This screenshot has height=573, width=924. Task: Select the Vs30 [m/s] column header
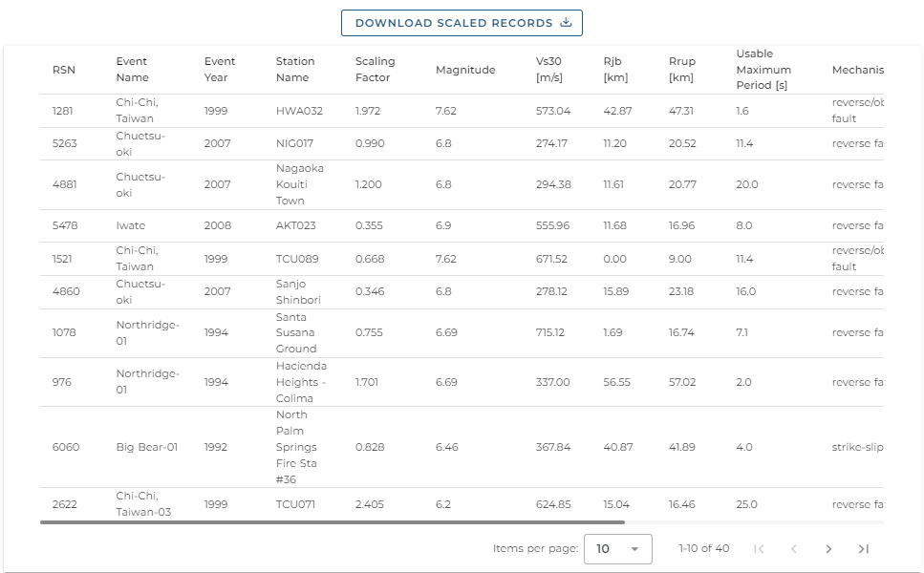click(548, 70)
